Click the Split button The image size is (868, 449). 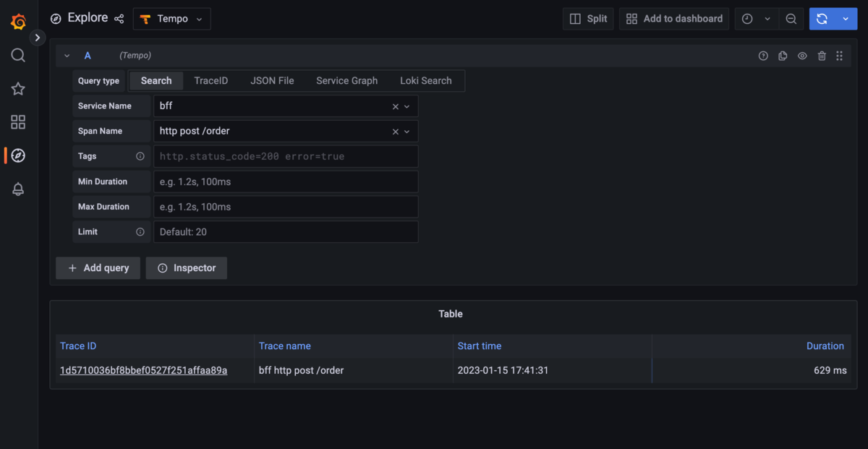pos(588,19)
